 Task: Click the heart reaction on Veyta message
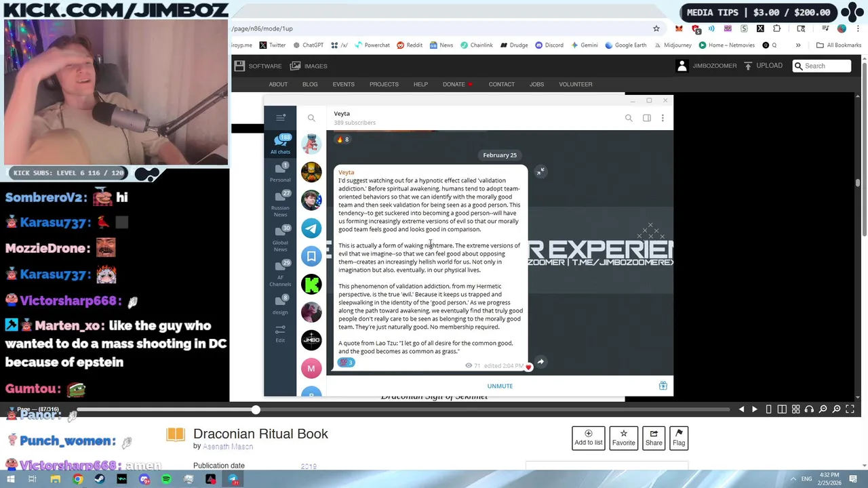[x=528, y=367]
